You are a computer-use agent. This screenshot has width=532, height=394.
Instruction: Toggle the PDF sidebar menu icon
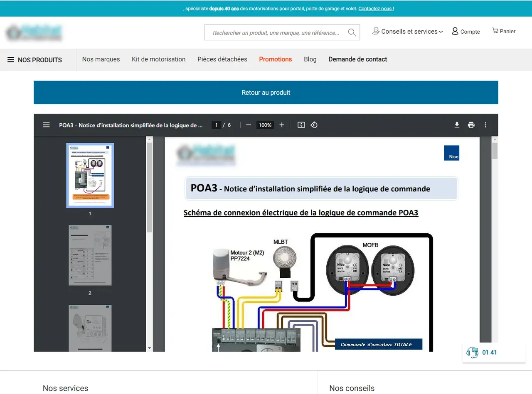click(x=47, y=125)
